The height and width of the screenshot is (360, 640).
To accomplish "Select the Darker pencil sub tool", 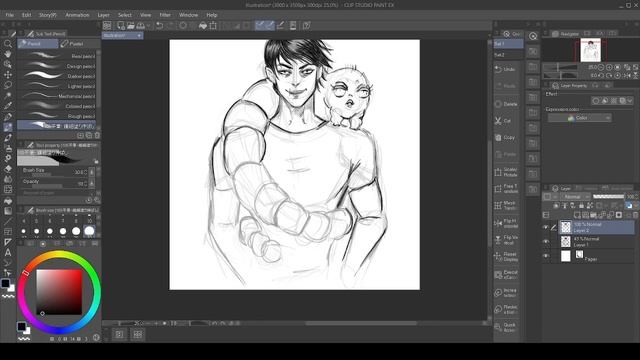I will [x=57, y=76].
